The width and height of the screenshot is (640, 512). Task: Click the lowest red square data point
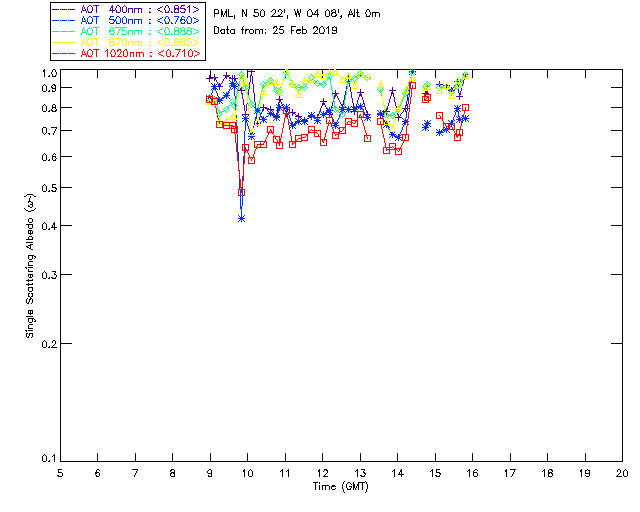pyautogui.click(x=242, y=192)
